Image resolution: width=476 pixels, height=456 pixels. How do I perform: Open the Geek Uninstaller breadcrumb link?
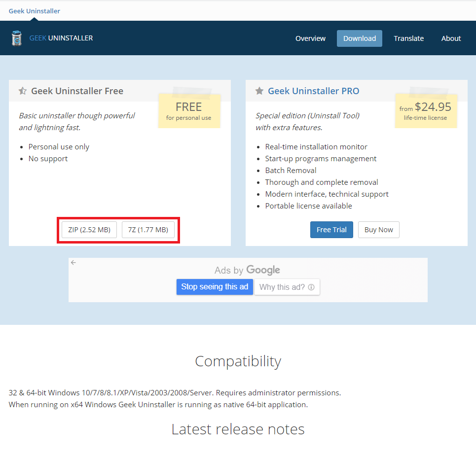click(x=35, y=11)
